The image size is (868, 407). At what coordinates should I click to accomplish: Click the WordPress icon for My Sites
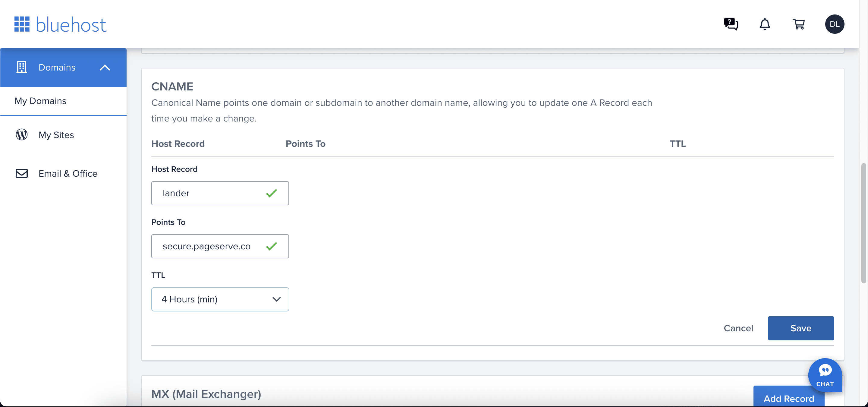coord(22,135)
